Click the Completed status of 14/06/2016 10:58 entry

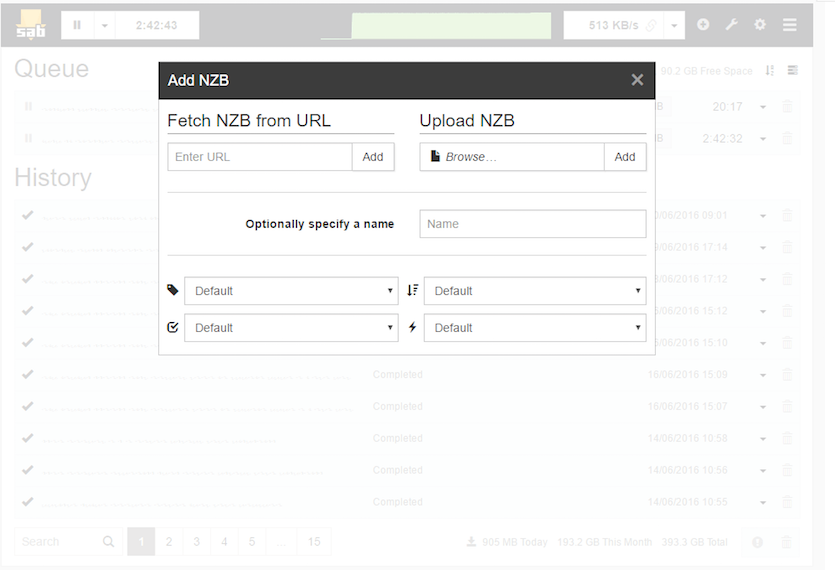coord(398,438)
